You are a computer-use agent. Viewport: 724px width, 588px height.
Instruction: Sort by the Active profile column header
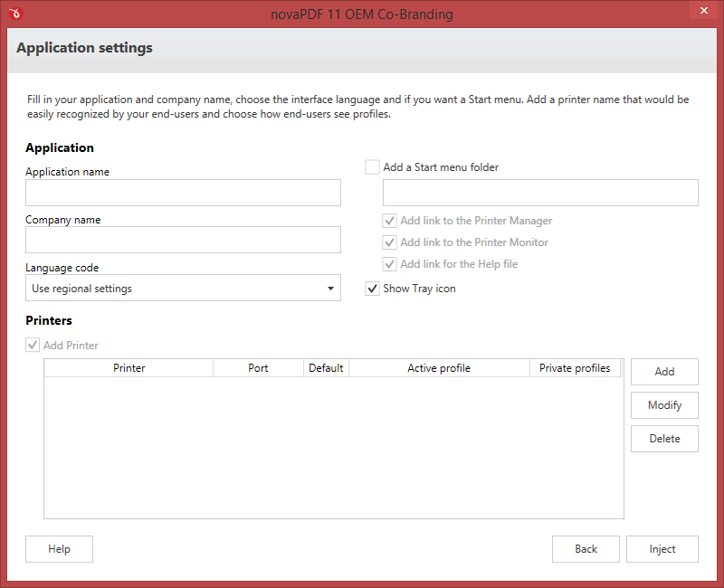pyautogui.click(x=439, y=368)
